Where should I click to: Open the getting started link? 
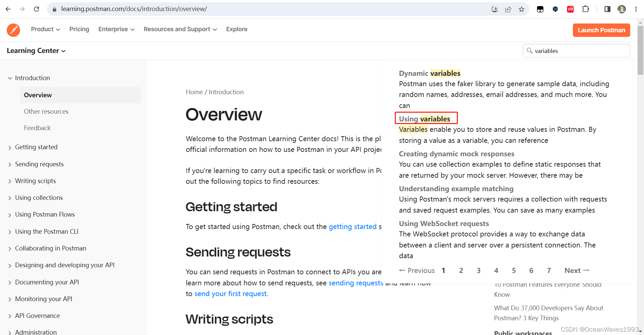click(x=353, y=227)
